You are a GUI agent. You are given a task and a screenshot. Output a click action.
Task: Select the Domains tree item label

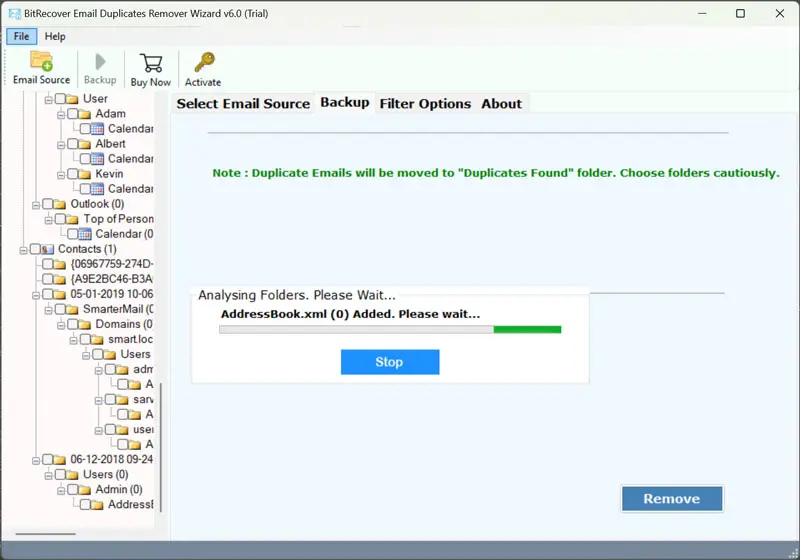click(123, 324)
